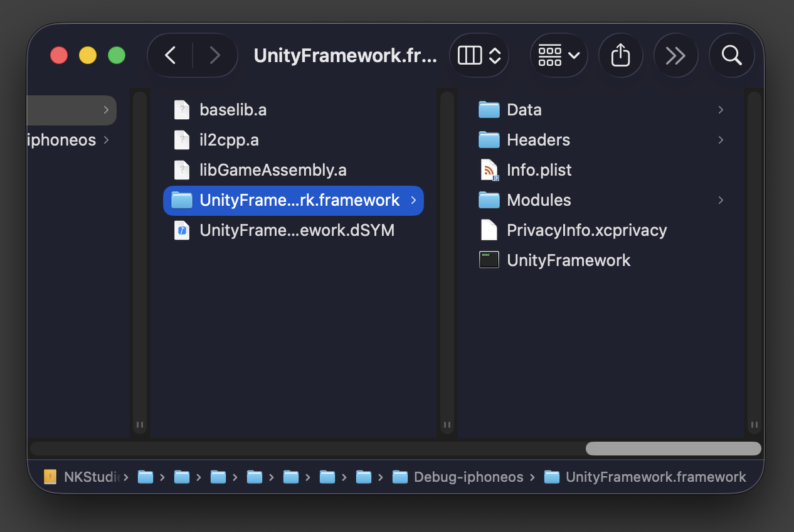
Task: Select the Modules folder name
Action: click(x=539, y=200)
